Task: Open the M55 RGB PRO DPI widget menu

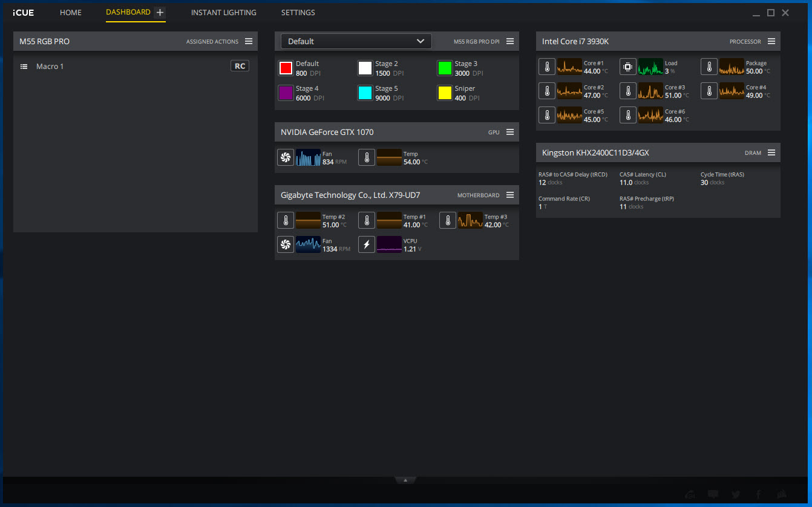Action: tap(510, 41)
